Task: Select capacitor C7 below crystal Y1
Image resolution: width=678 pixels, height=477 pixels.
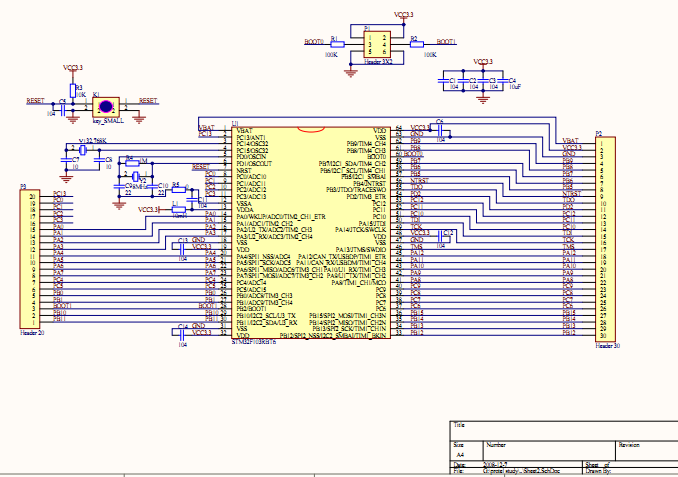Action: click(x=66, y=160)
